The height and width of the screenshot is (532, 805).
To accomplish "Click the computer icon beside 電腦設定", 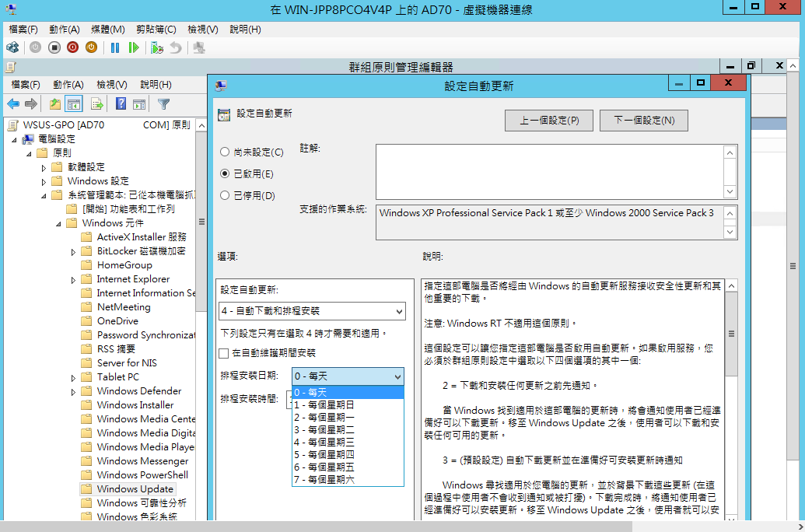I will (28, 139).
